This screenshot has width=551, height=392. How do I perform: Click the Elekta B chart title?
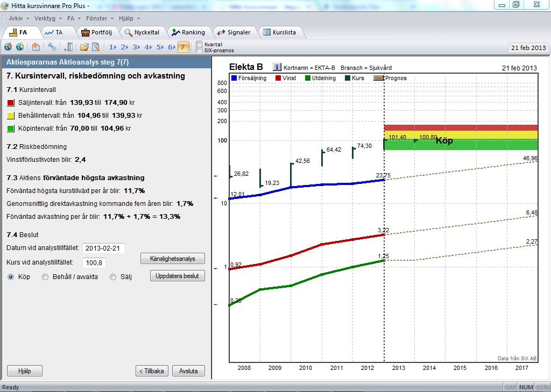click(x=246, y=67)
